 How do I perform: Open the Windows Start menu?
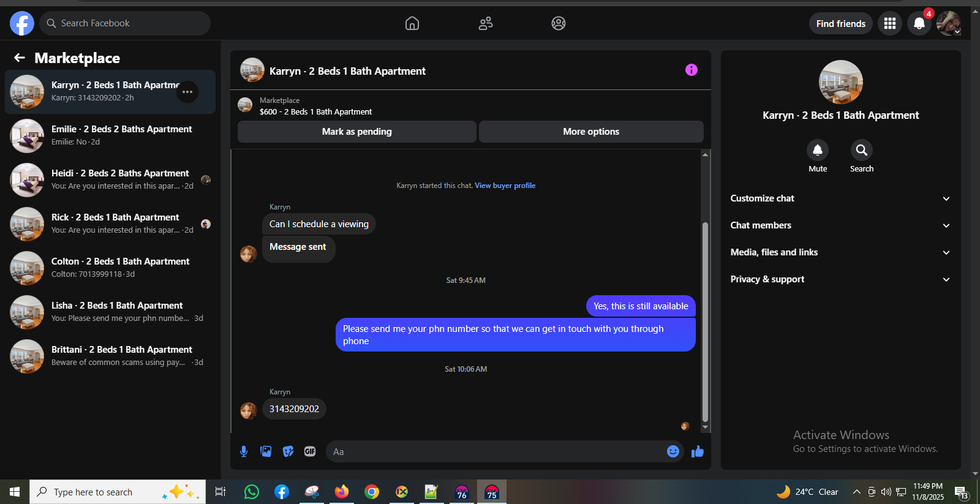[x=15, y=492]
